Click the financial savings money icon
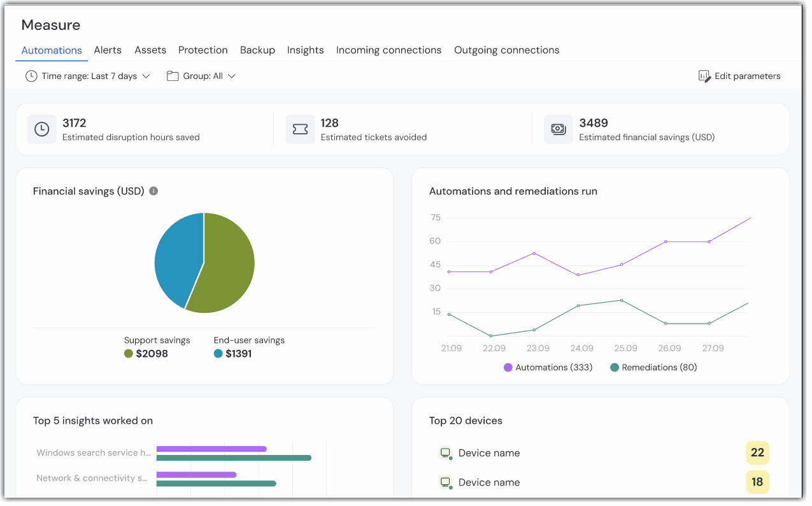The image size is (812, 506). (559, 129)
